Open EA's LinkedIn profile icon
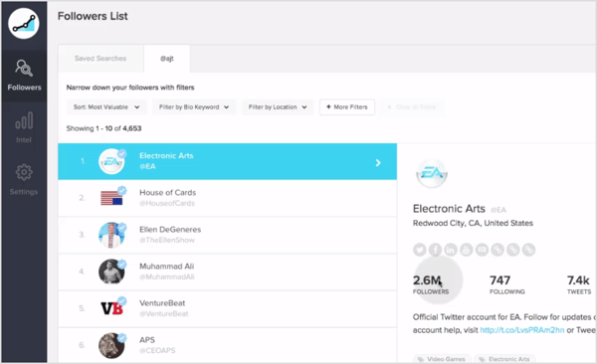 pos(451,250)
